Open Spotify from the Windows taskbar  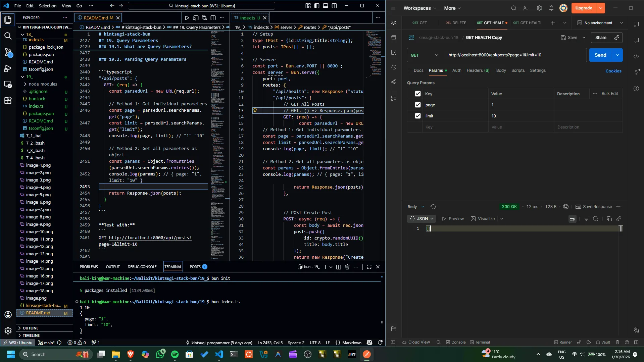[x=175, y=354]
